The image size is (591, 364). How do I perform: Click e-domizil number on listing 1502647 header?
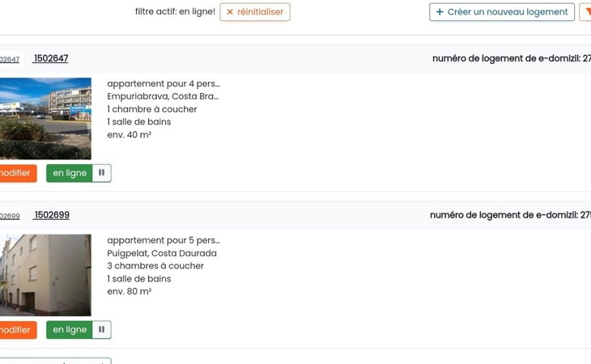tap(511, 58)
